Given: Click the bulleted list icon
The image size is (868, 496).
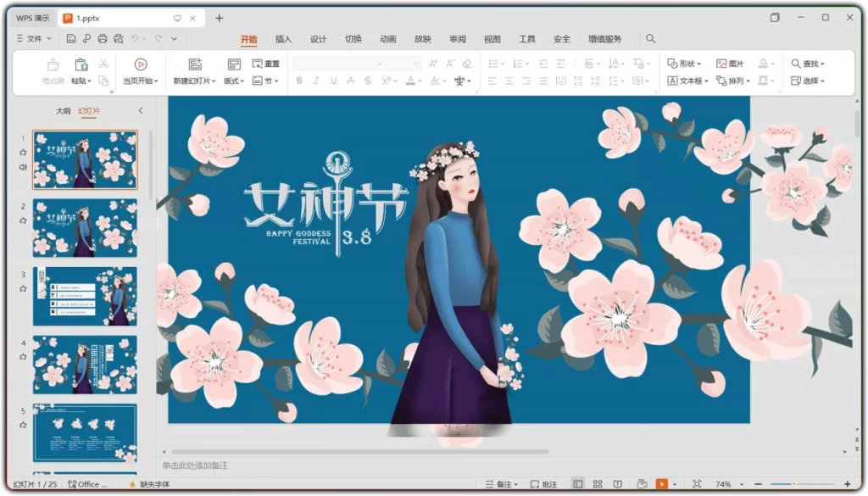Looking at the screenshot, I should click(492, 62).
